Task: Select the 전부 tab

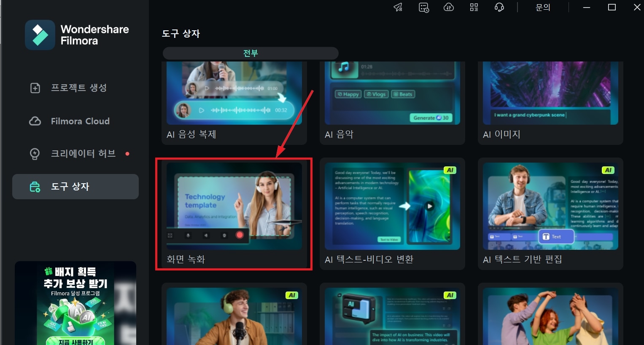Action: [x=251, y=53]
